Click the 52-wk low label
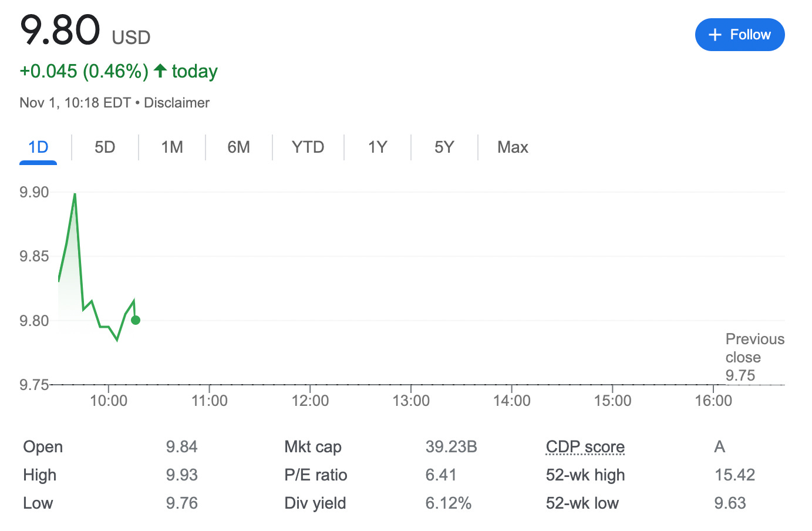 [582, 503]
